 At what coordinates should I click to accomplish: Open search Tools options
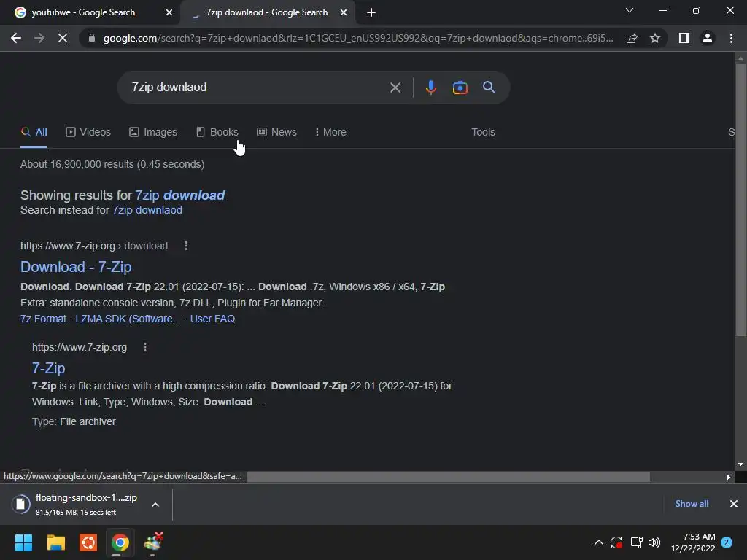[483, 133]
